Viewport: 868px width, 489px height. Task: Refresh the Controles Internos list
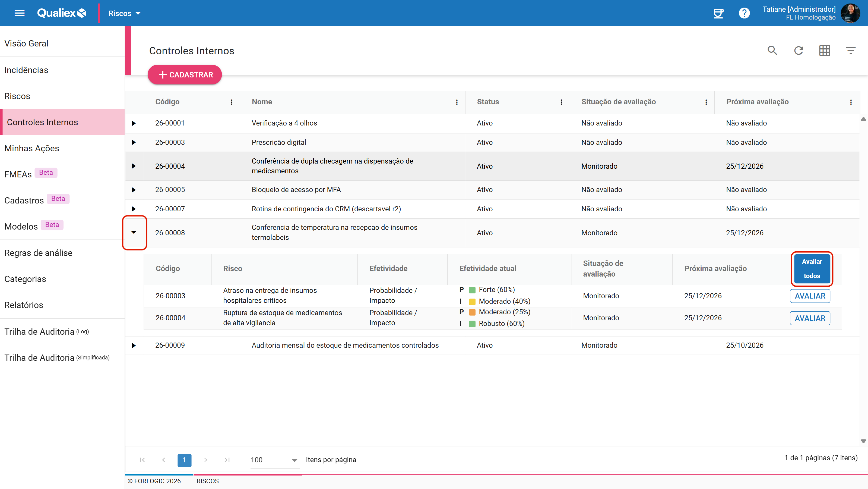coord(799,51)
